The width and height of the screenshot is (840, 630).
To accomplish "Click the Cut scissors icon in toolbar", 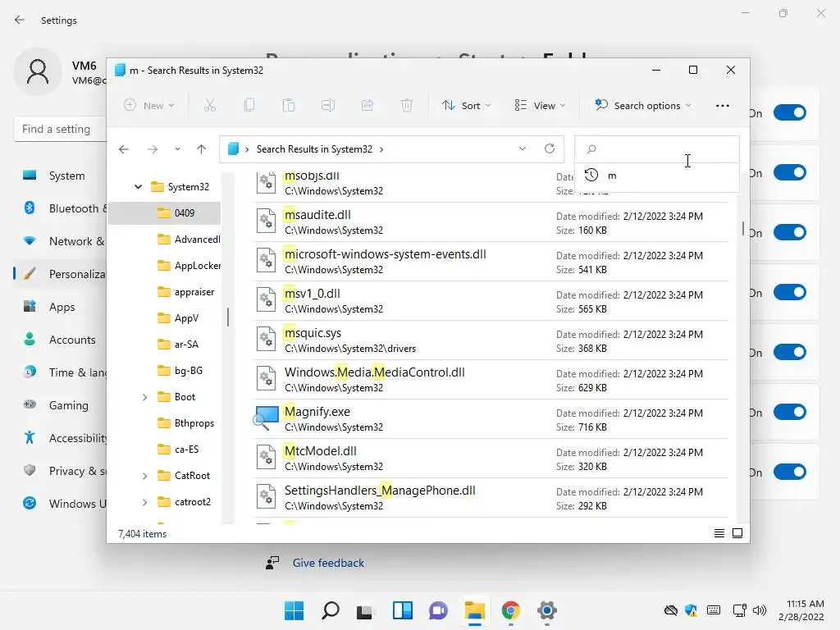I will [209, 106].
